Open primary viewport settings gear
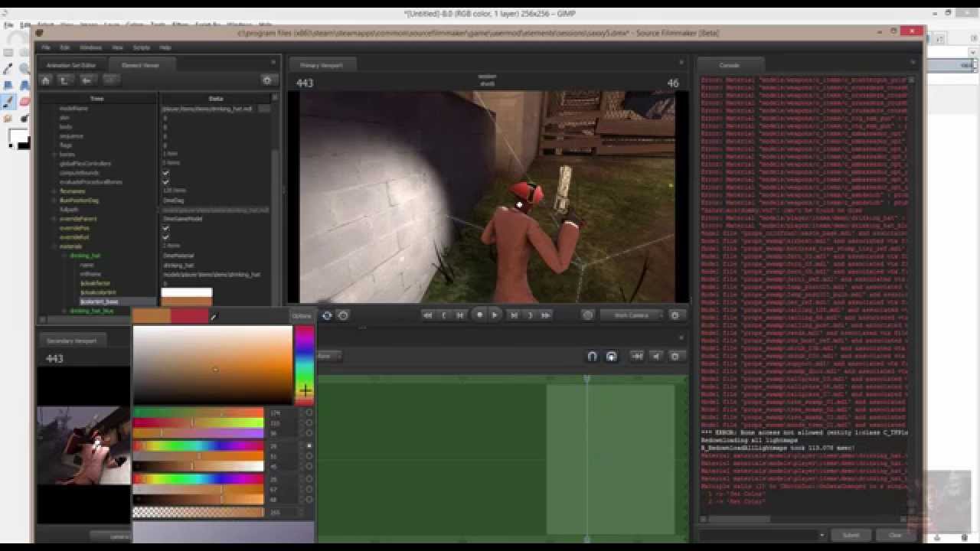 tap(675, 315)
